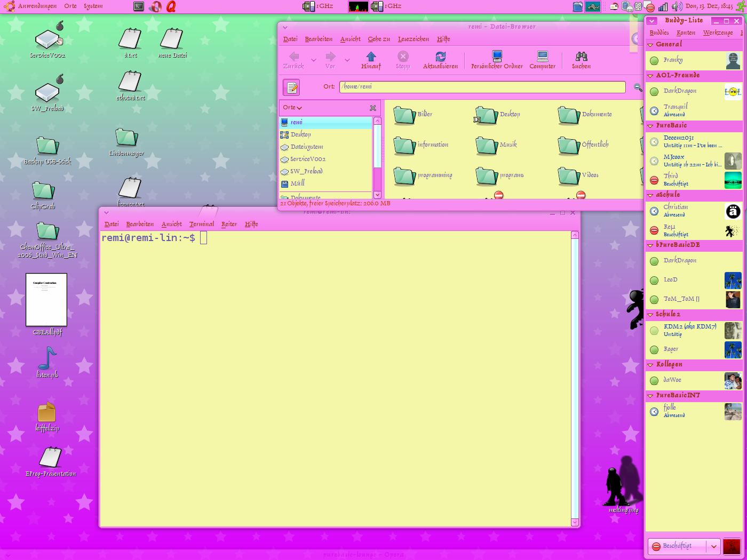This screenshot has height=560, width=747.
Task: Click the terminal's vertical scrollbar
Action: click(x=575, y=373)
